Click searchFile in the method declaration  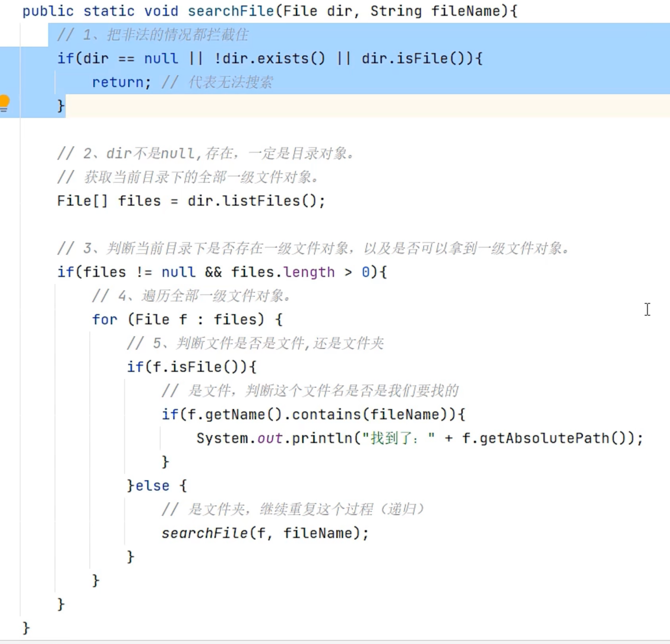(231, 11)
